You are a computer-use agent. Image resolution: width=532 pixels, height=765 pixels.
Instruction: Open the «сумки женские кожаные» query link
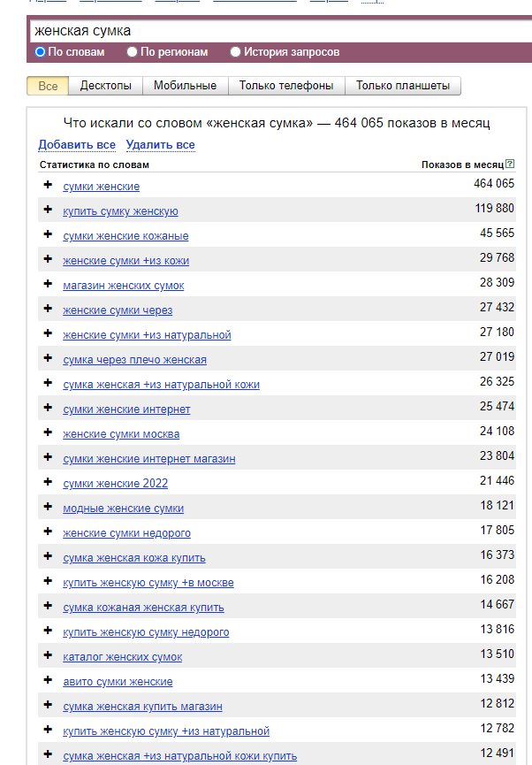tap(125, 236)
